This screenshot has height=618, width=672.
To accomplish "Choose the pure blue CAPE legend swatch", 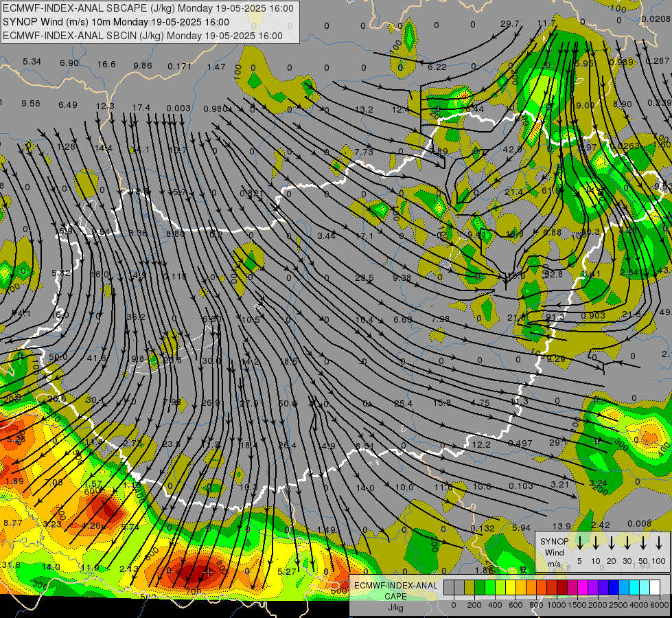I will click(x=613, y=587).
